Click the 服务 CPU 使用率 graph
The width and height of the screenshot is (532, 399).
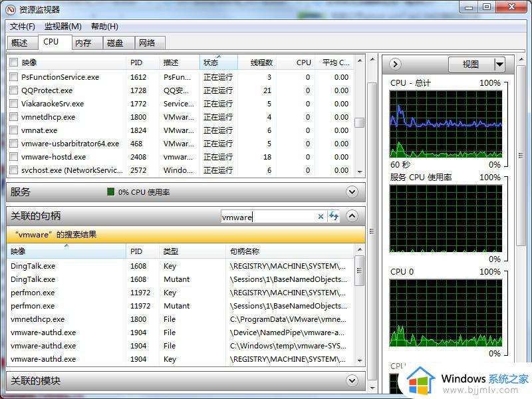tap(446, 219)
